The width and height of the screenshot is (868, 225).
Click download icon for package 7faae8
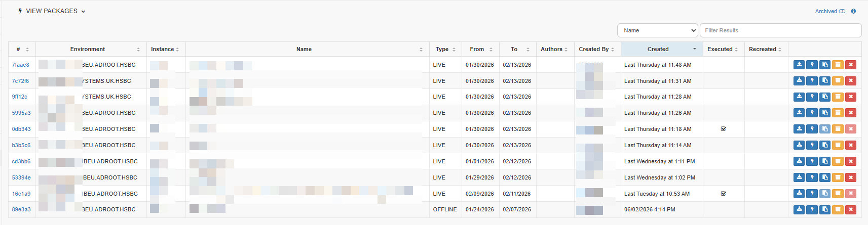[x=799, y=65]
